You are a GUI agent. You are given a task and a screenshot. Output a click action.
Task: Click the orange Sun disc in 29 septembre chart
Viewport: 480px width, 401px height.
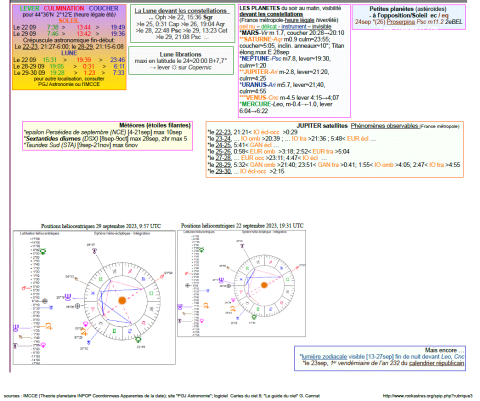tap(122, 300)
